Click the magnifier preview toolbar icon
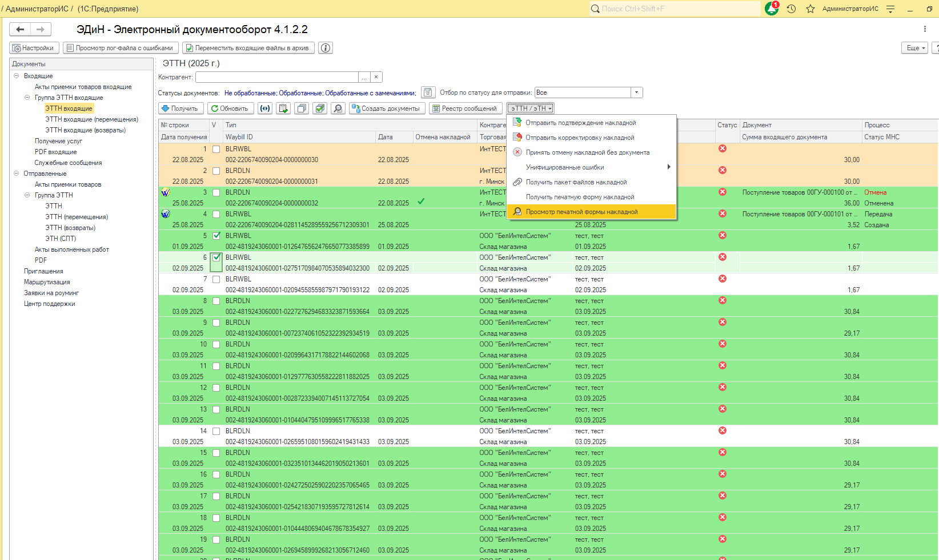The image size is (939, 560). pos(338,108)
